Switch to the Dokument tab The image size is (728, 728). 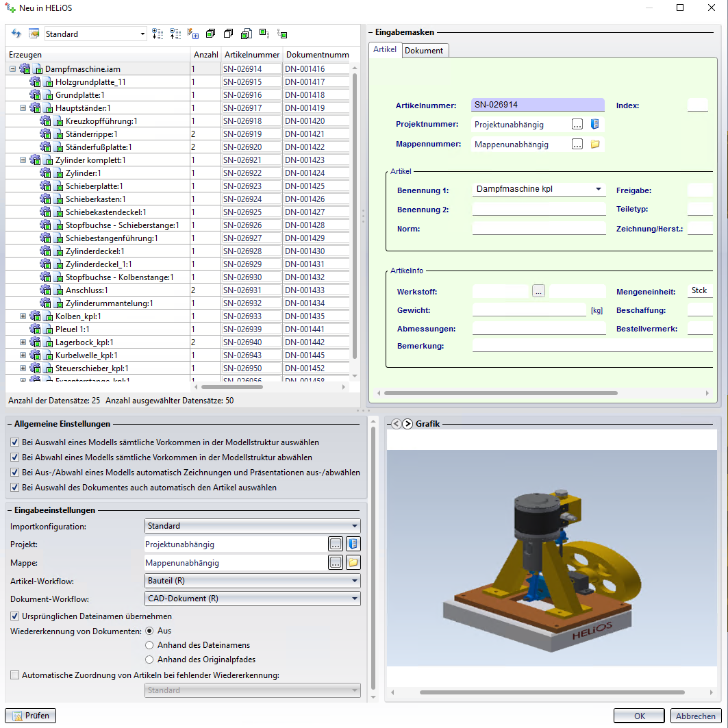(424, 50)
